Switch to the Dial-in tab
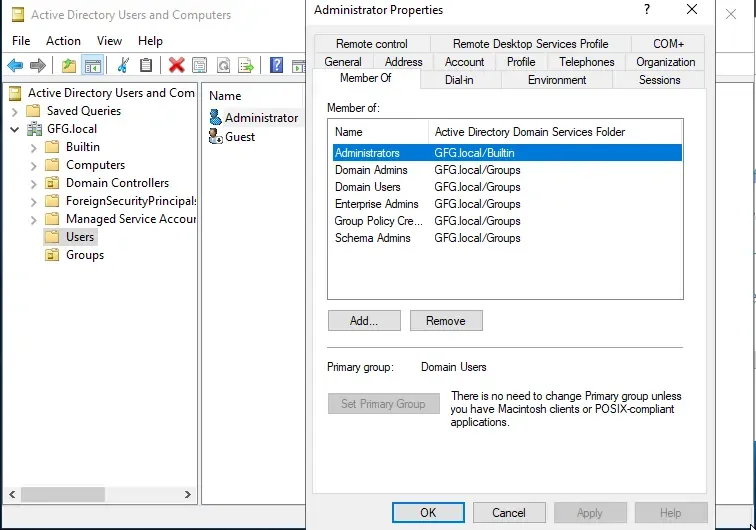 point(459,80)
